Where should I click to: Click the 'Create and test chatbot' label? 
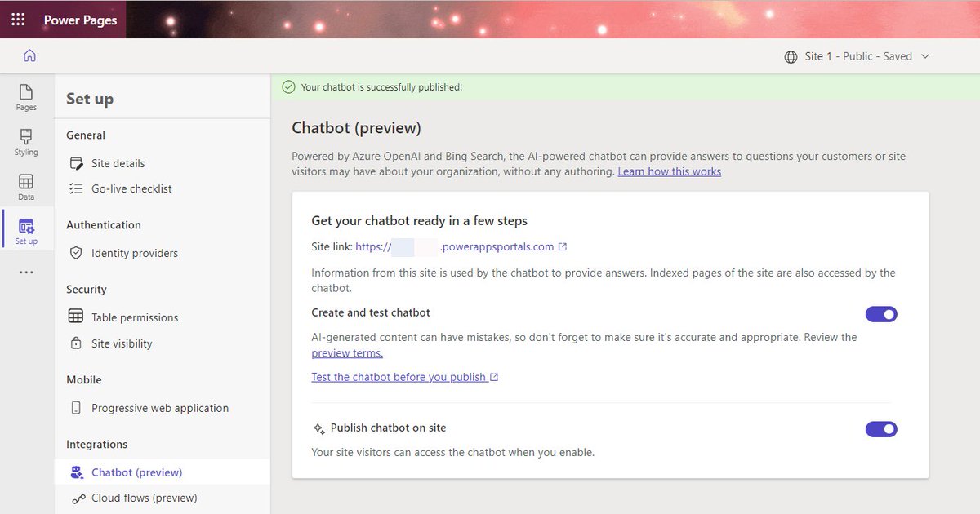371,312
